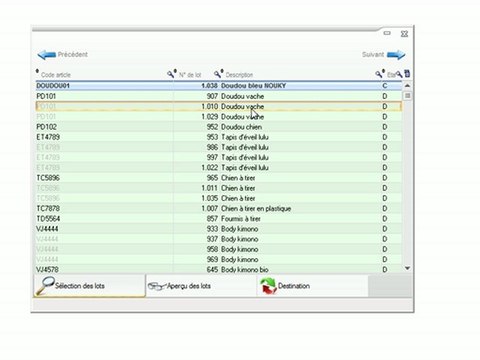Select lot 986 Tapis d'éveil lulu

click(x=219, y=147)
